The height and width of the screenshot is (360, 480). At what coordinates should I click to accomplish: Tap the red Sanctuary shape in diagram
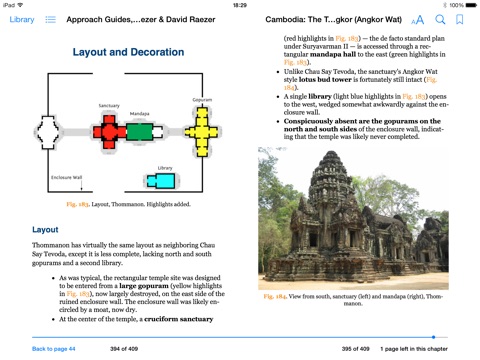coord(109,132)
